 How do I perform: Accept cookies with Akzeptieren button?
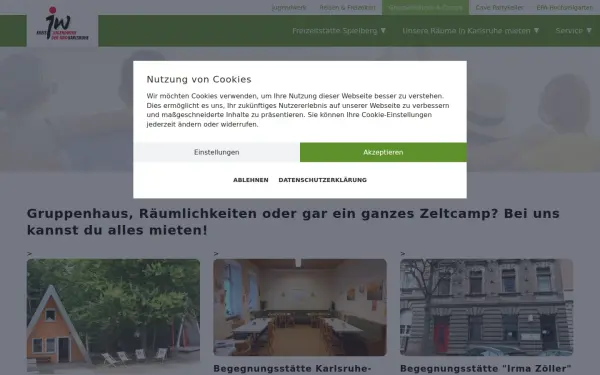point(383,152)
